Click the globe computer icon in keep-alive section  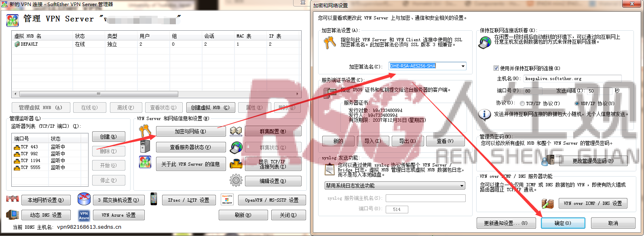click(485, 42)
